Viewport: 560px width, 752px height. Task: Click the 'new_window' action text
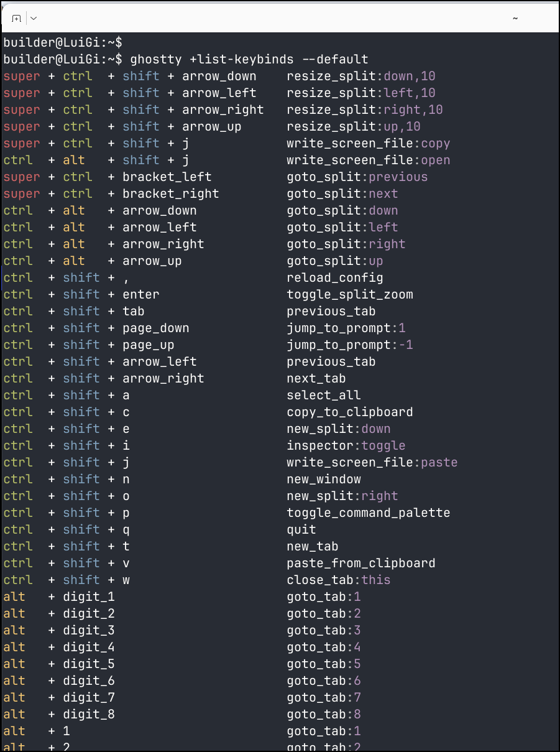point(323,480)
